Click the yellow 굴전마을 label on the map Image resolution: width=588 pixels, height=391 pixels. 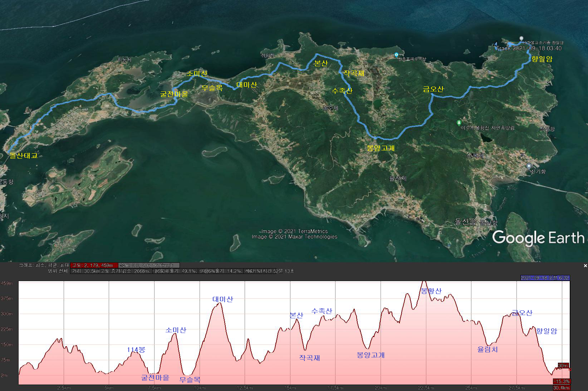(x=174, y=94)
